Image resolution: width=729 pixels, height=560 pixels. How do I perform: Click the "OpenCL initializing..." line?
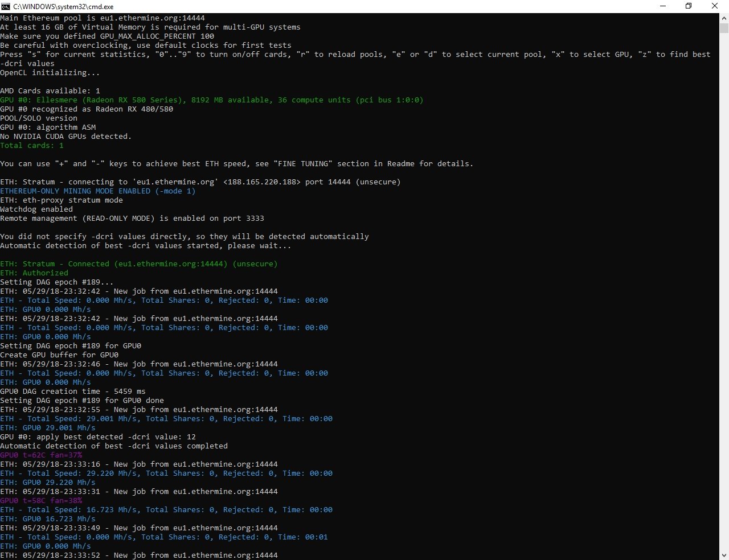point(50,73)
